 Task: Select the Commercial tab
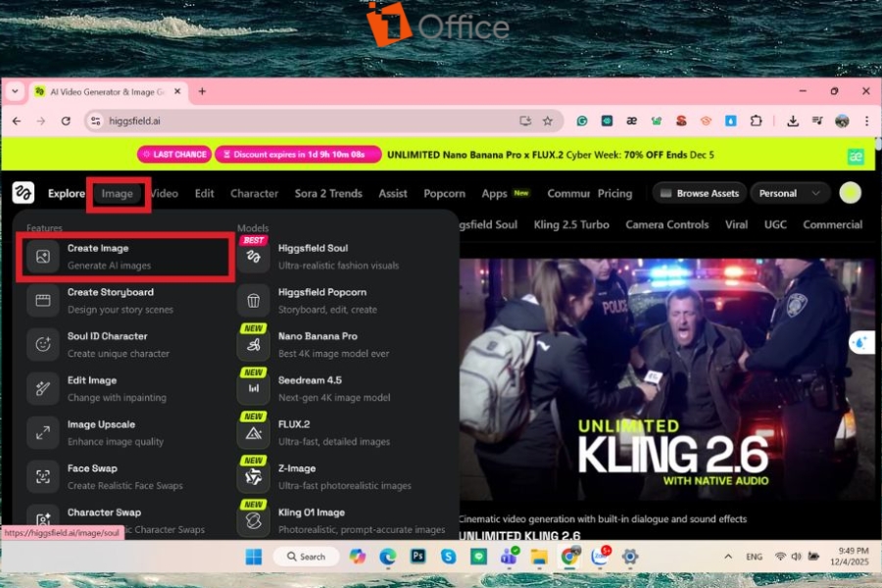tap(832, 224)
